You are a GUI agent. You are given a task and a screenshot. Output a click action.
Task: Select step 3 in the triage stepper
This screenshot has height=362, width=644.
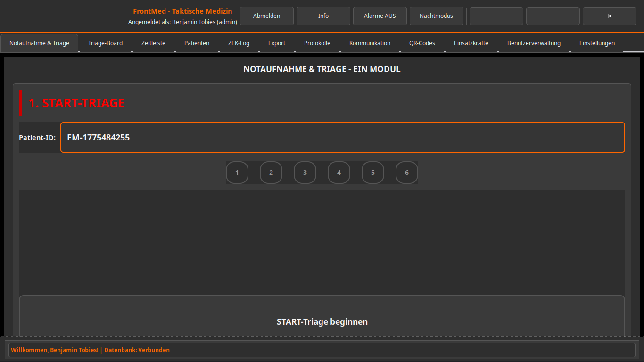(305, 172)
